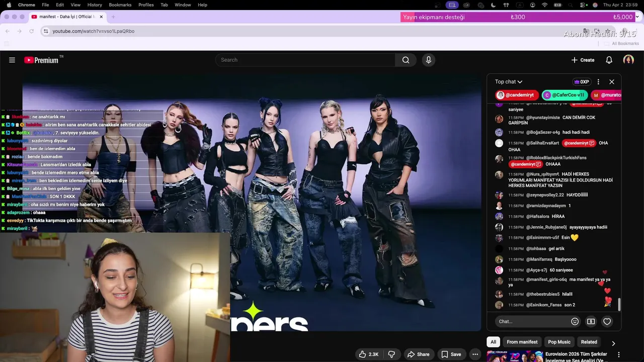
Task: Focus the YouTube search field
Action: coord(305,60)
